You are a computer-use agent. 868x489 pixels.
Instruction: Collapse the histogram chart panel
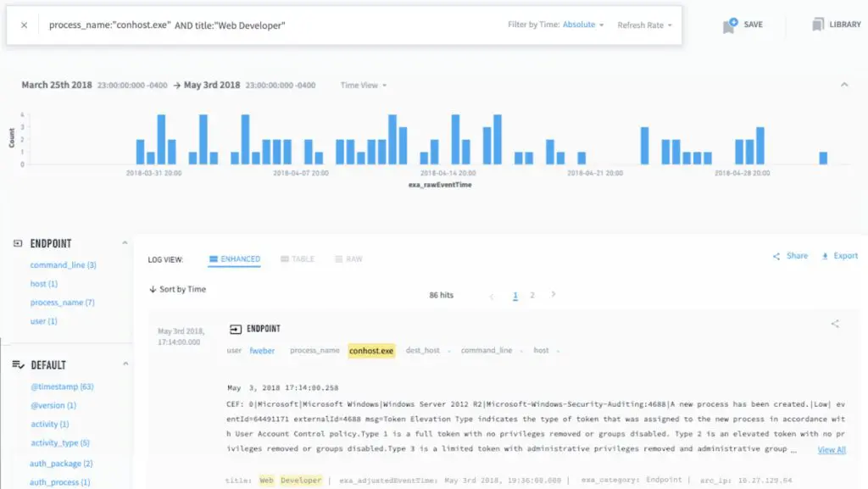pyautogui.click(x=843, y=86)
